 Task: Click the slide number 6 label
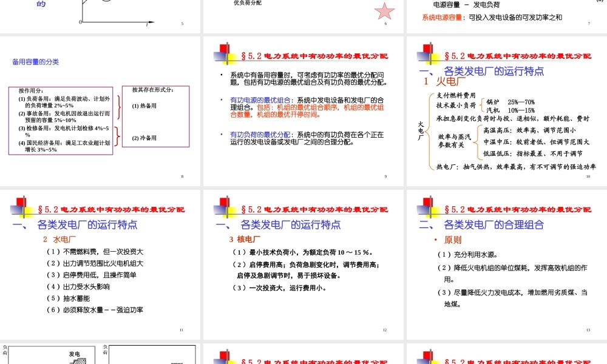385,24
